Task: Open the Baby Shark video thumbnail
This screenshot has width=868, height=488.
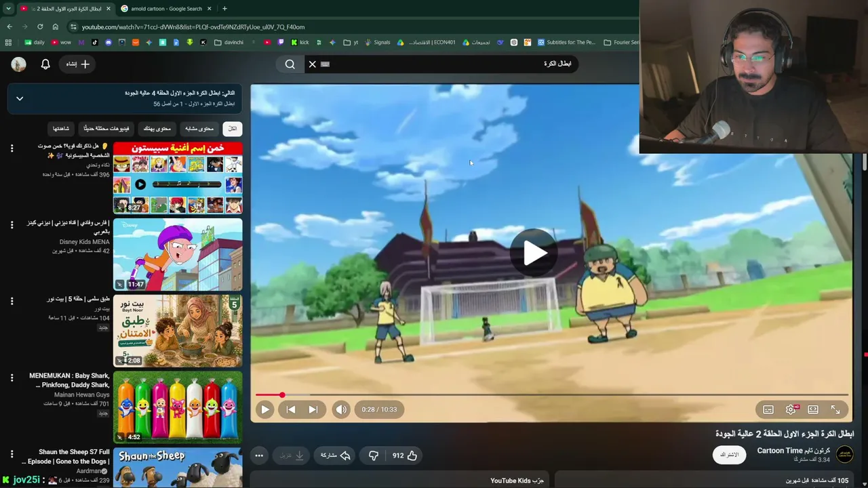Action: coord(178,407)
